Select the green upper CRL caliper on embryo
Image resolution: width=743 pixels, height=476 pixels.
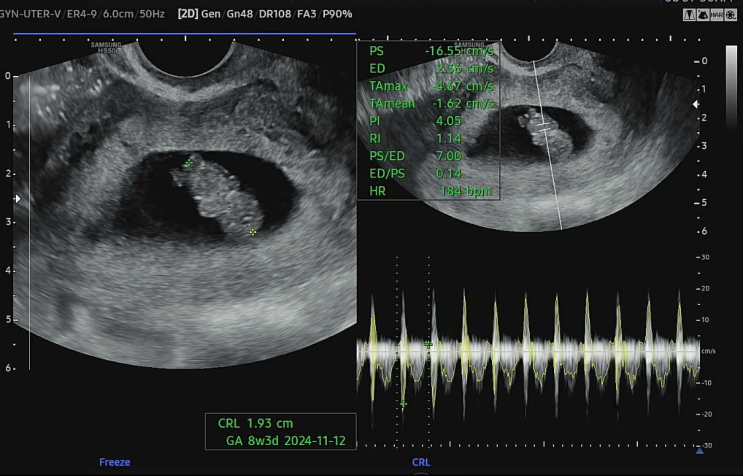[x=189, y=163]
